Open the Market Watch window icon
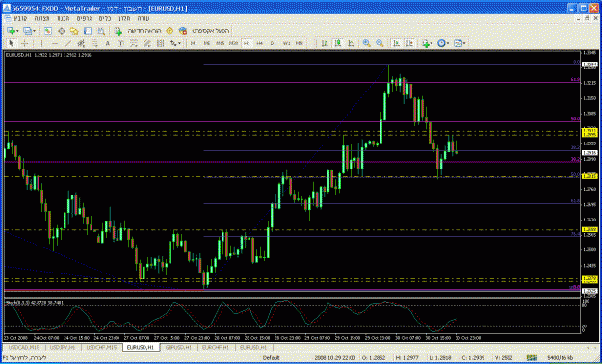 point(48,31)
